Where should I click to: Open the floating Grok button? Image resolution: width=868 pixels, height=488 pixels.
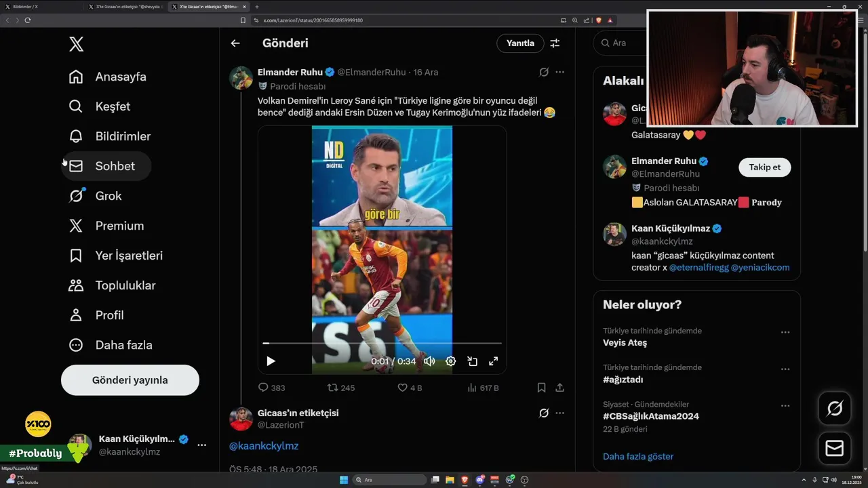(835, 408)
